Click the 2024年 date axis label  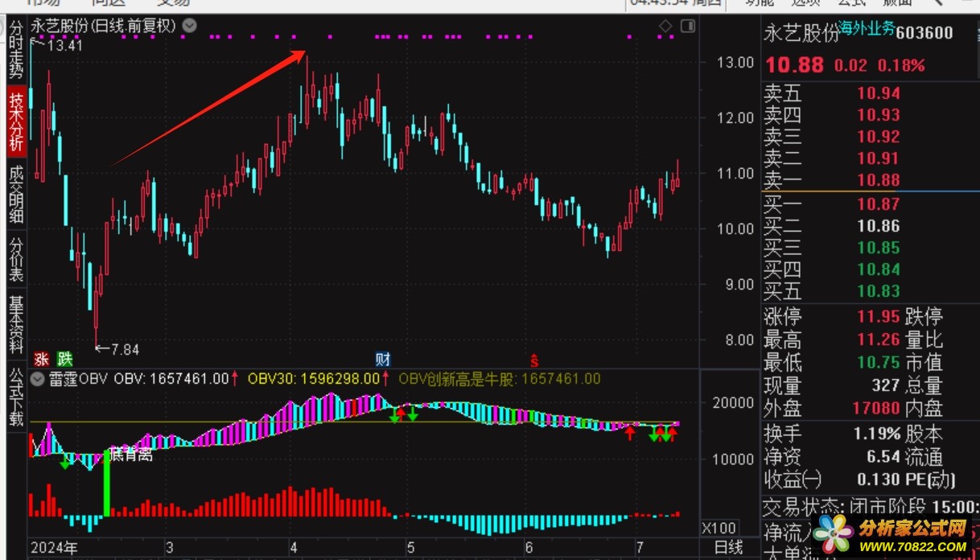[x=54, y=549]
